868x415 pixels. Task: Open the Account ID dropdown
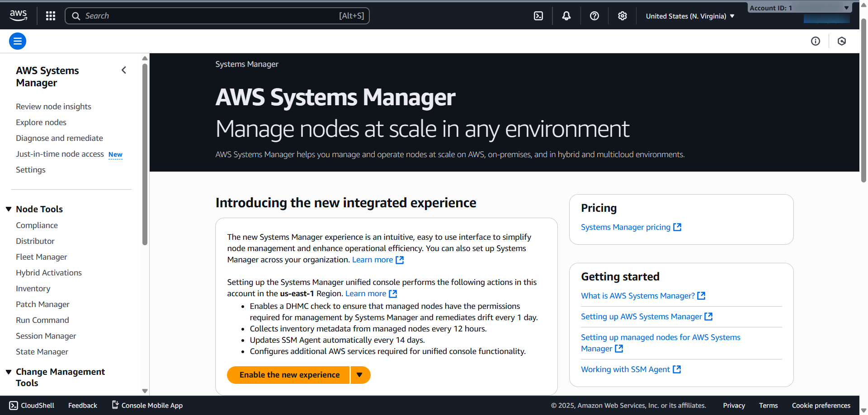pos(799,8)
